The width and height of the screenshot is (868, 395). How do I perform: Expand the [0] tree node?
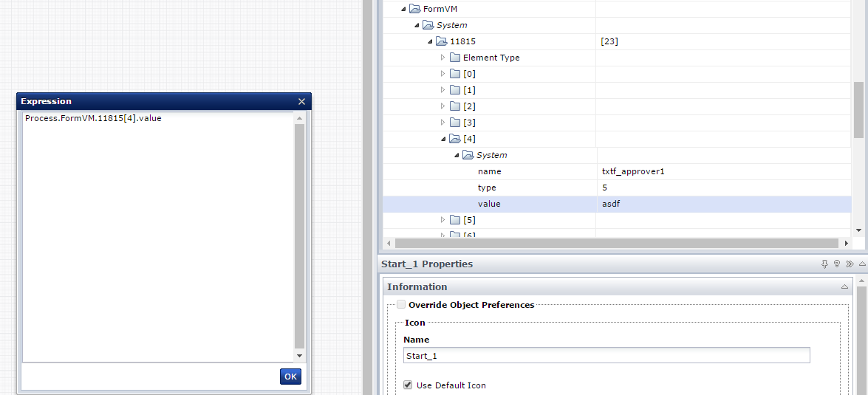(x=442, y=74)
